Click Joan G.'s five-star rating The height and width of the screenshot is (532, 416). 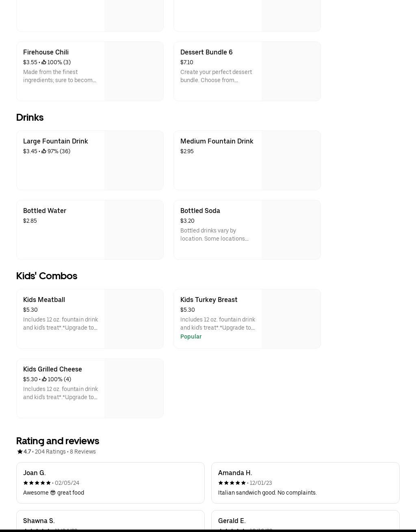tap(37, 483)
